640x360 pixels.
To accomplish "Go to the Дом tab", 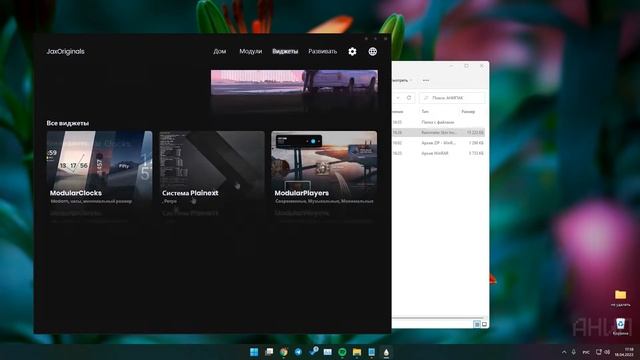I will pos(220,51).
